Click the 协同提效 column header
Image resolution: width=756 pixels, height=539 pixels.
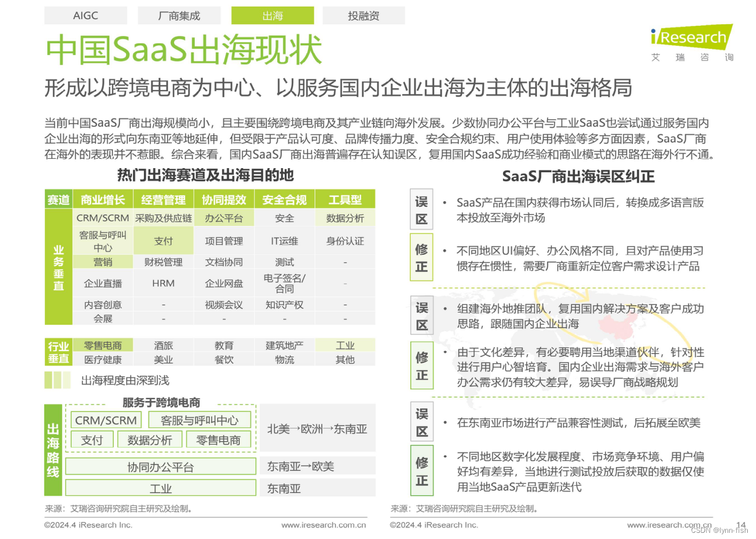tap(224, 200)
